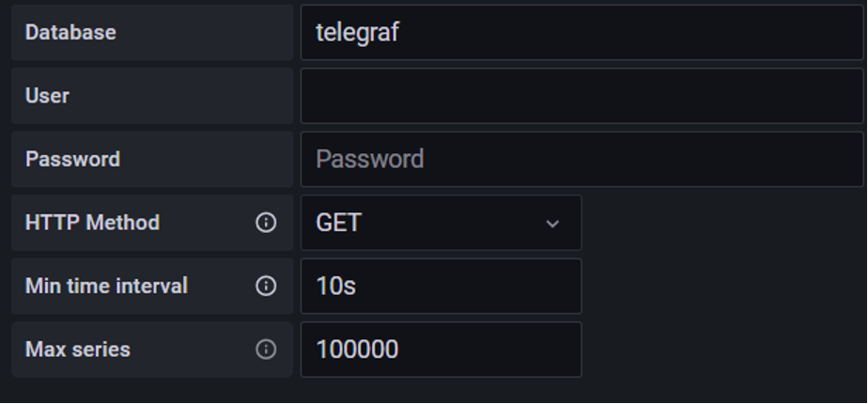
Task: Click the Max series label text
Action: point(78,350)
